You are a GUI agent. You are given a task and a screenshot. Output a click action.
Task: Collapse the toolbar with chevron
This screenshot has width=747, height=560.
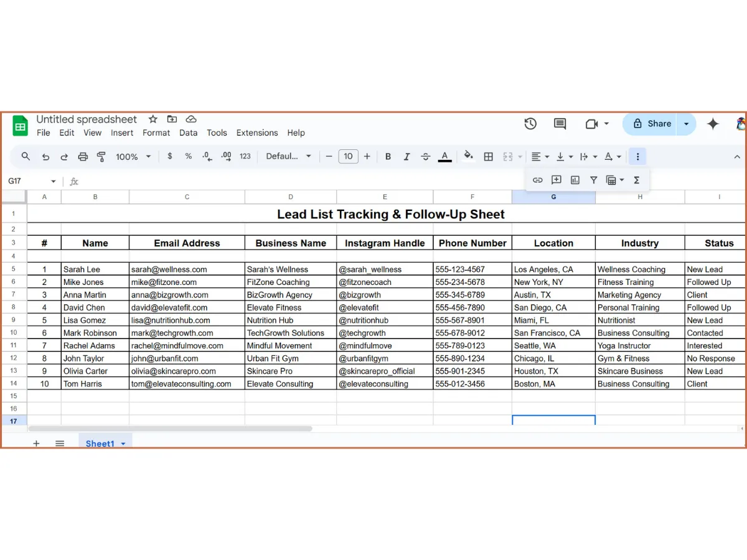[738, 157]
